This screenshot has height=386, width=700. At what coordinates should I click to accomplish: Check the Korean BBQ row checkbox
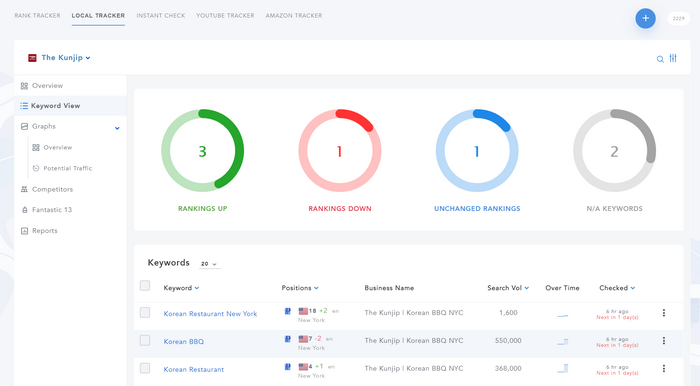tap(145, 340)
